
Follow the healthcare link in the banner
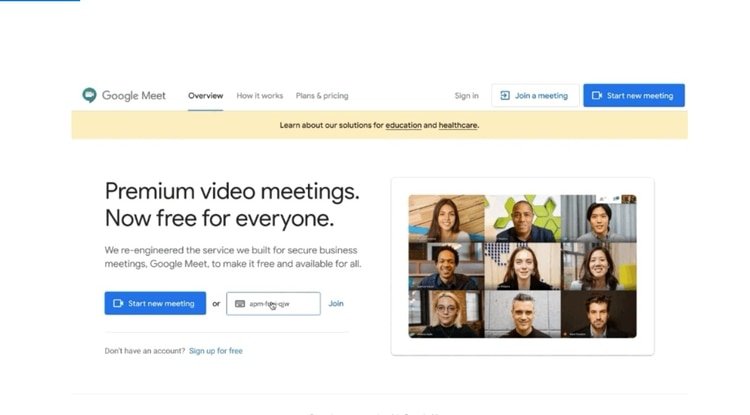(458, 125)
